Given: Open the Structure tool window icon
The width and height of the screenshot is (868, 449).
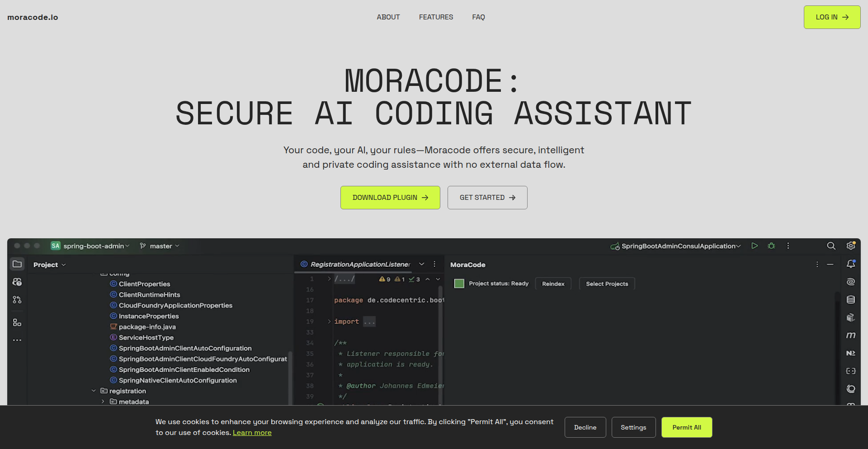Looking at the screenshot, I should coord(17,322).
